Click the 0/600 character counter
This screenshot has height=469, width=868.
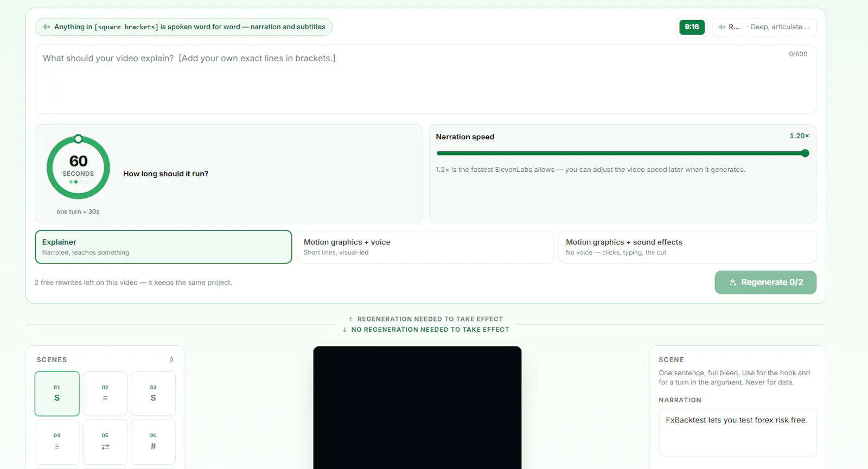click(798, 54)
